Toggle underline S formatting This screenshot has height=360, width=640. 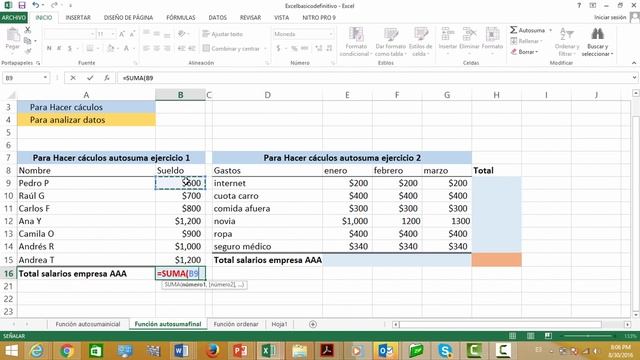70,49
